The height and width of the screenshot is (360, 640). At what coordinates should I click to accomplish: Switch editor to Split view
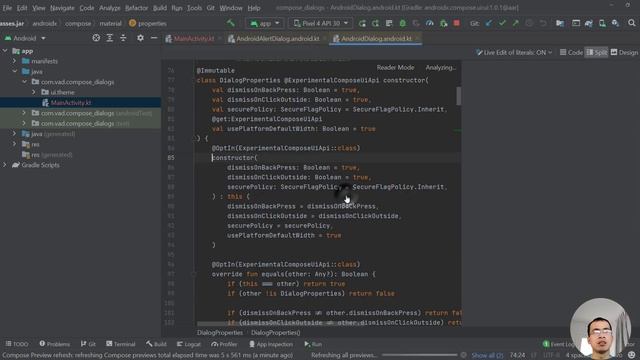tap(596, 52)
